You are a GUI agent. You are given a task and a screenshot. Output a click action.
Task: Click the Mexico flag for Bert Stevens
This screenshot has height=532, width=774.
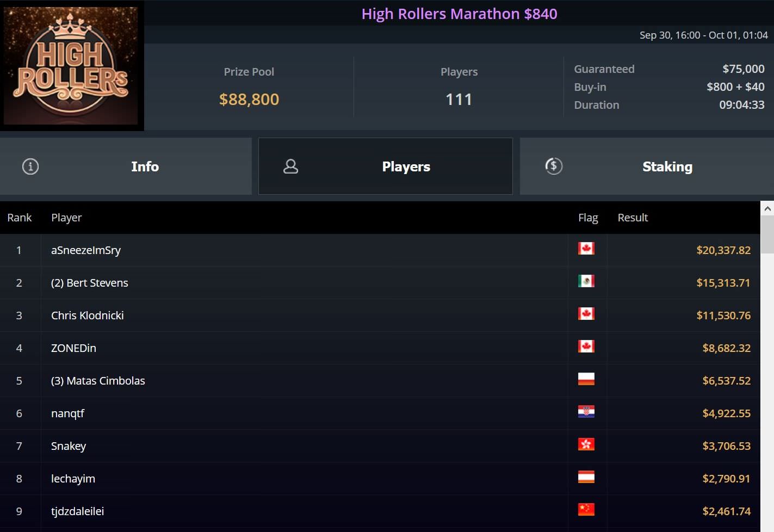(x=586, y=281)
